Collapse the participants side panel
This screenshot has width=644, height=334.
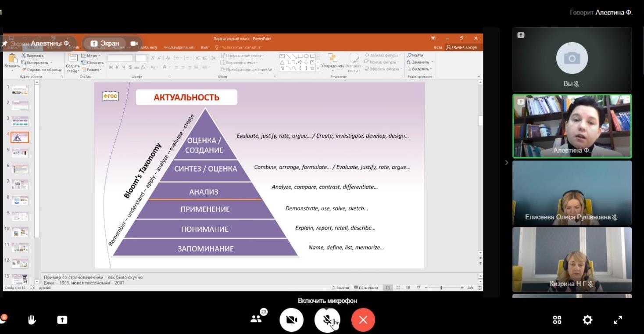(x=506, y=162)
